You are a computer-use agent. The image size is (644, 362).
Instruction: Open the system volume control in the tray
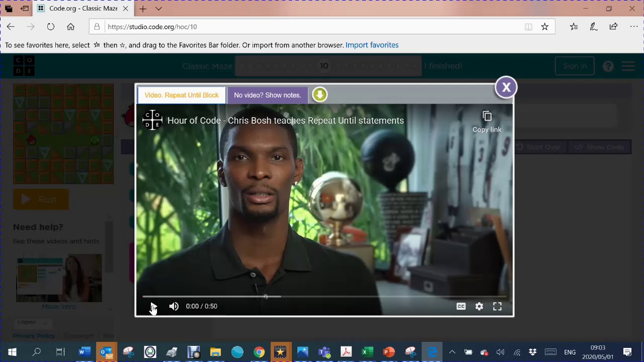[500, 352]
